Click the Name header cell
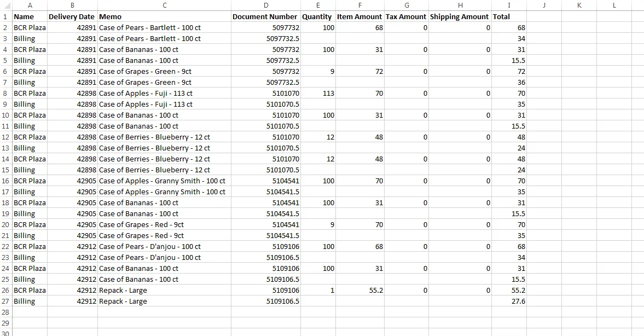The image size is (644, 336). [30, 17]
